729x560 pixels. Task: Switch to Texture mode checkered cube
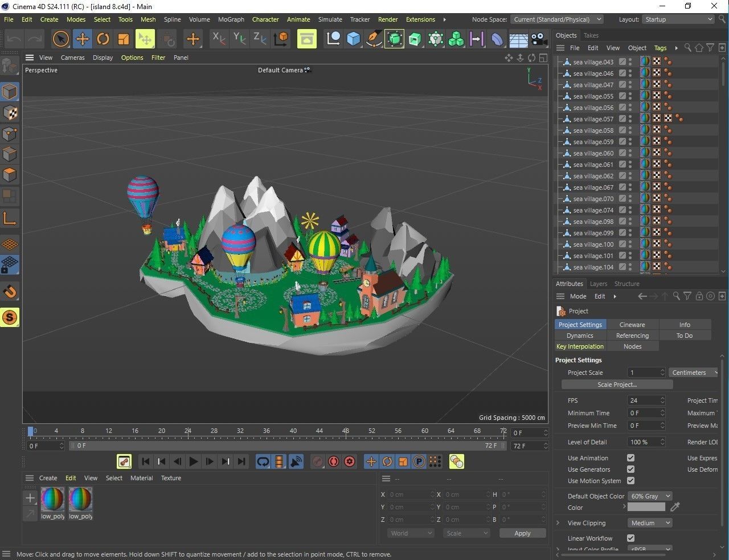coord(10,113)
